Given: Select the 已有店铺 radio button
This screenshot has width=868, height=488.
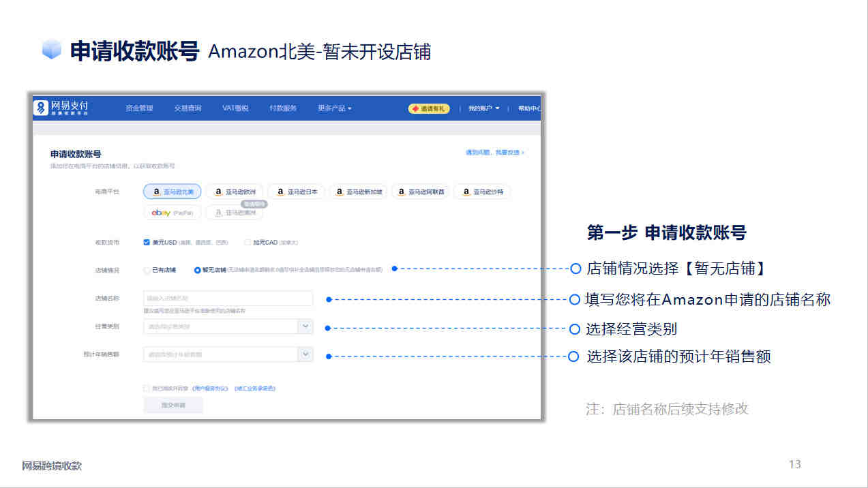Looking at the screenshot, I should [147, 270].
